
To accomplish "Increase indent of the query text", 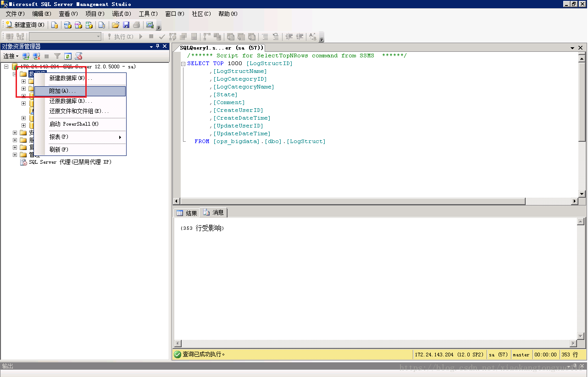I will (300, 36).
